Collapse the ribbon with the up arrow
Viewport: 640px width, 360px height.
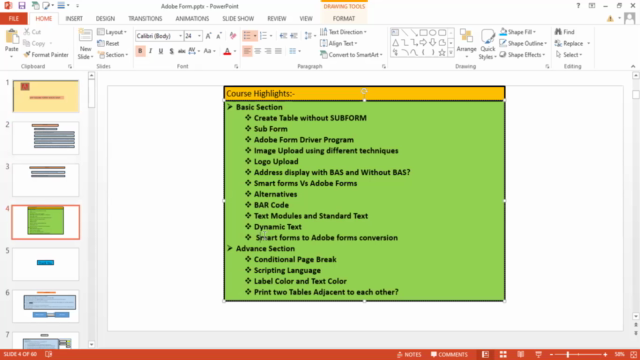(x=633, y=66)
